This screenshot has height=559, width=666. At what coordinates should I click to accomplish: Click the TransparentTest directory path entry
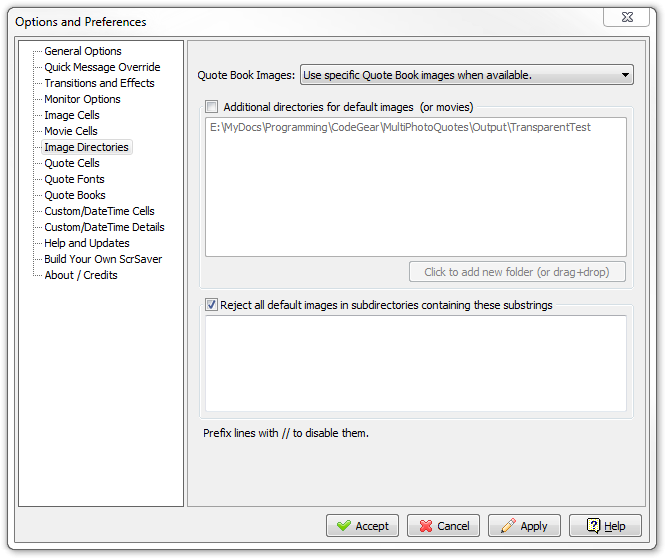click(x=400, y=127)
